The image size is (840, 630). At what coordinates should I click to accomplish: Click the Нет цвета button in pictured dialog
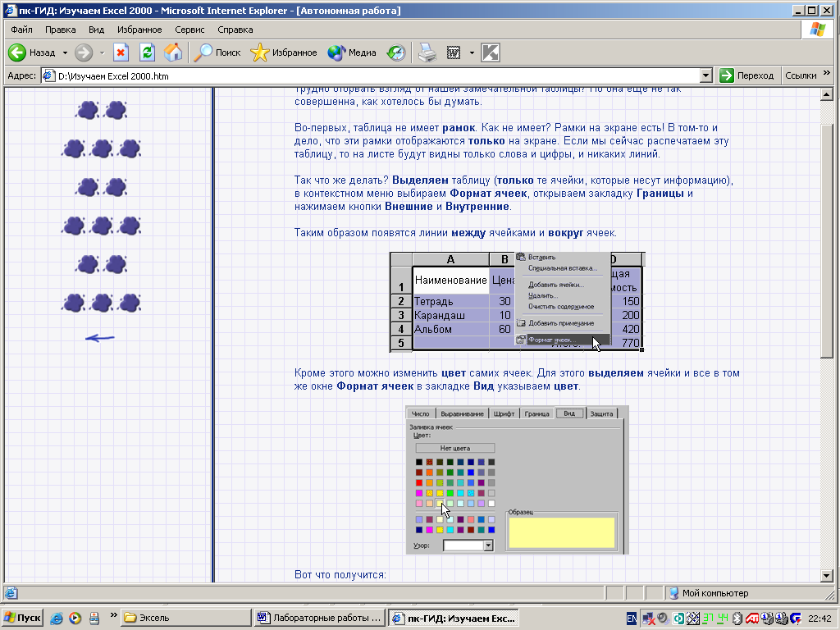pos(454,449)
